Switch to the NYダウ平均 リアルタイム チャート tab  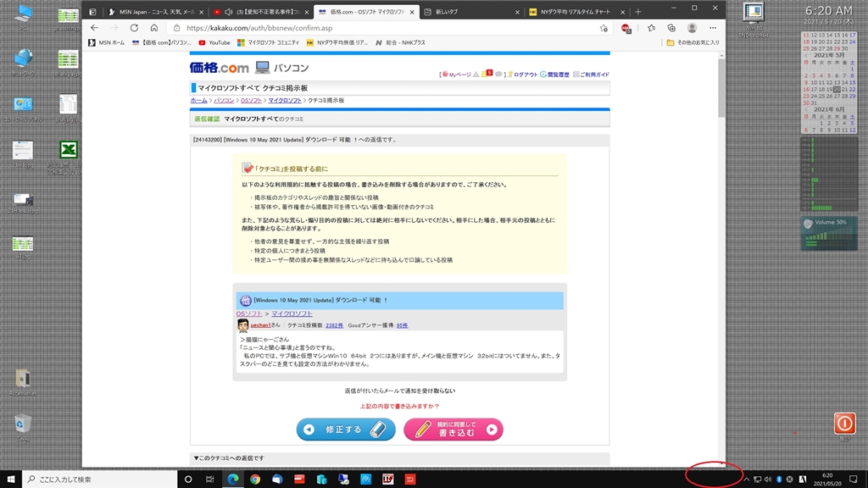coord(576,12)
